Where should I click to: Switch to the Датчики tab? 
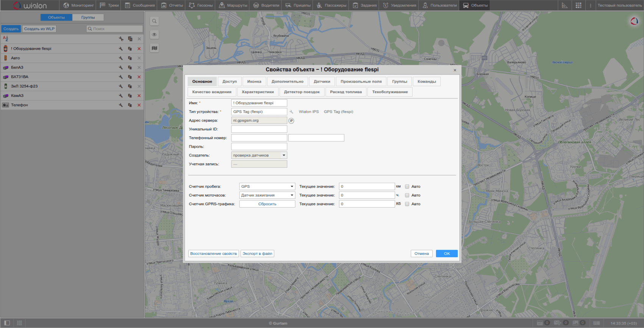click(x=322, y=81)
